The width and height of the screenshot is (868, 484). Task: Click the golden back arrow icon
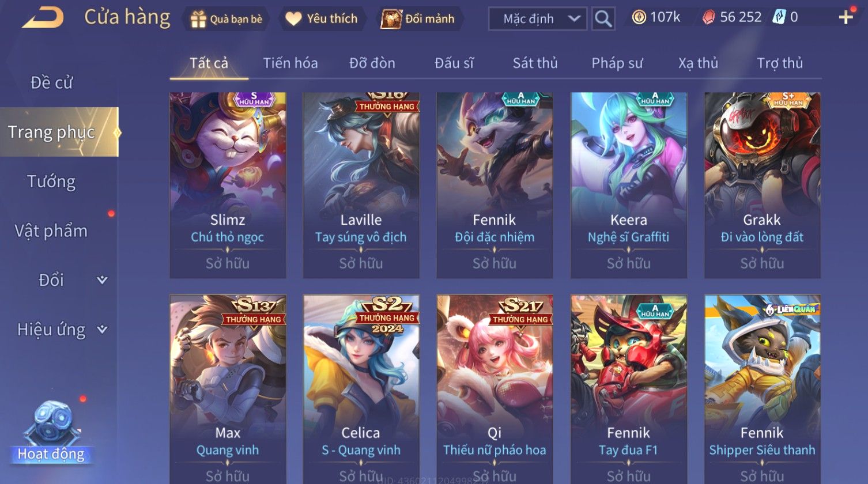pyautogui.click(x=43, y=17)
